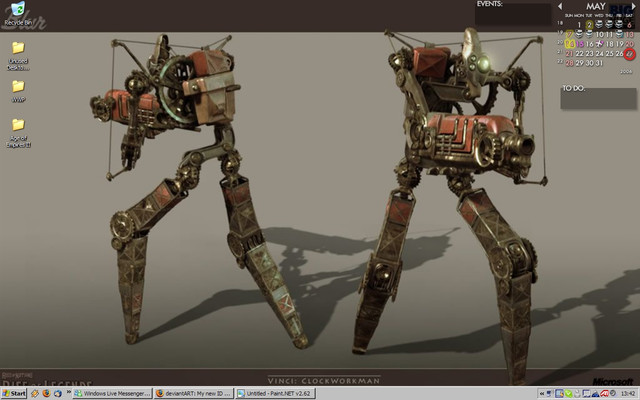This screenshot has width=640, height=400.
Task: Click the taskbar clock showing 13:42
Action: pyautogui.click(x=628, y=393)
